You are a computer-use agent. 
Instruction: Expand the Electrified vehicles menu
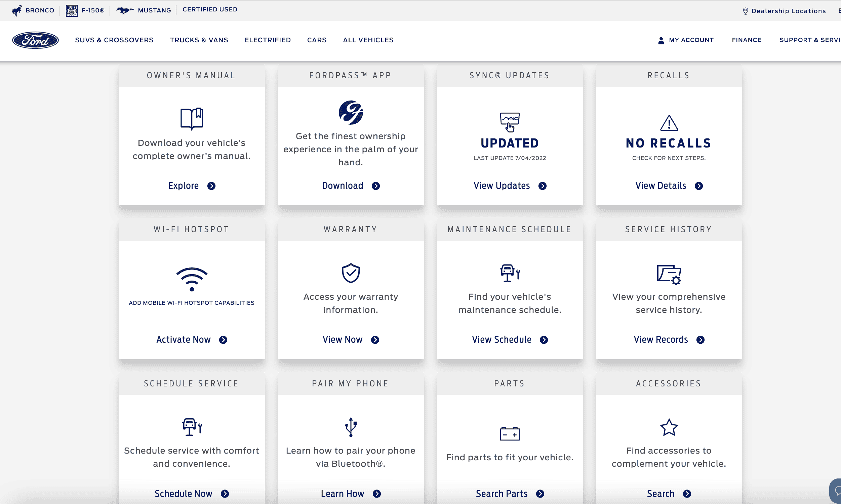[x=268, y=40]
